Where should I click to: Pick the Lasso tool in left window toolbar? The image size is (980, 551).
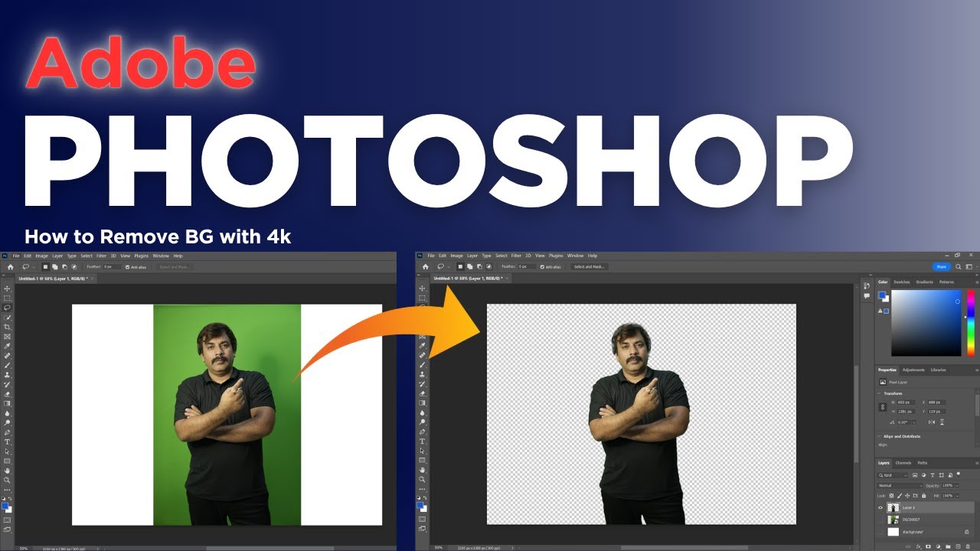pos(7,308)
